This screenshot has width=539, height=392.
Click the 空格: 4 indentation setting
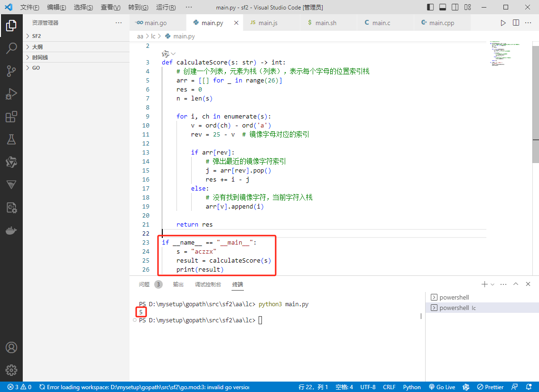point(344,387)
